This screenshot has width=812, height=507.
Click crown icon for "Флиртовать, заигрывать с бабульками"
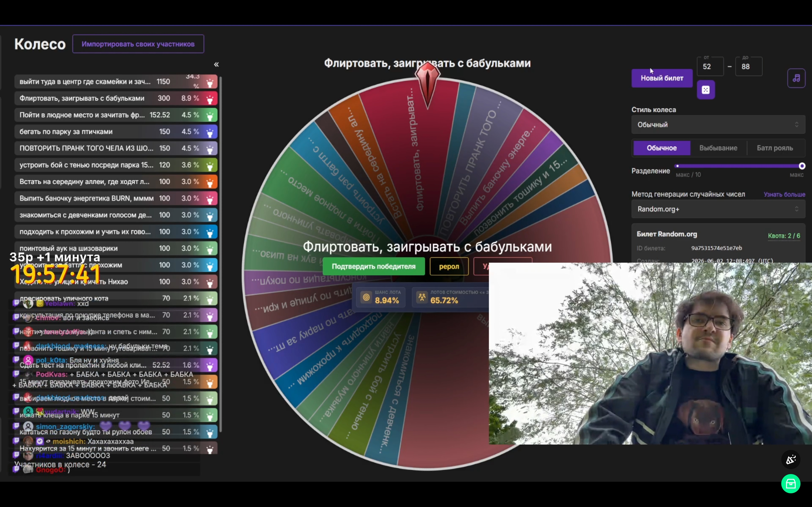(x=210, y=99)
